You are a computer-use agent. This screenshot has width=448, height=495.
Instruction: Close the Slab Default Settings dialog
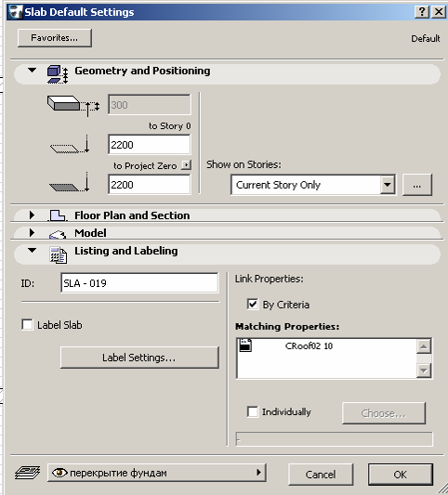[439, 12]
